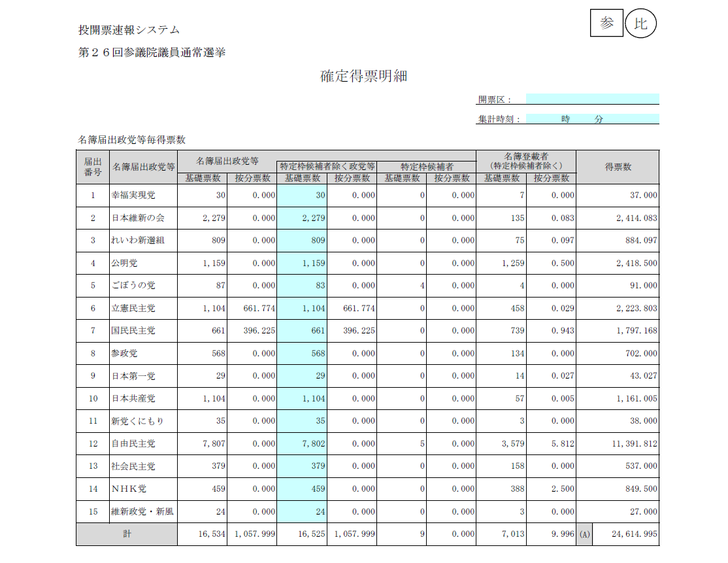Click 参政党 vote total 702.000

click(641, 353)
